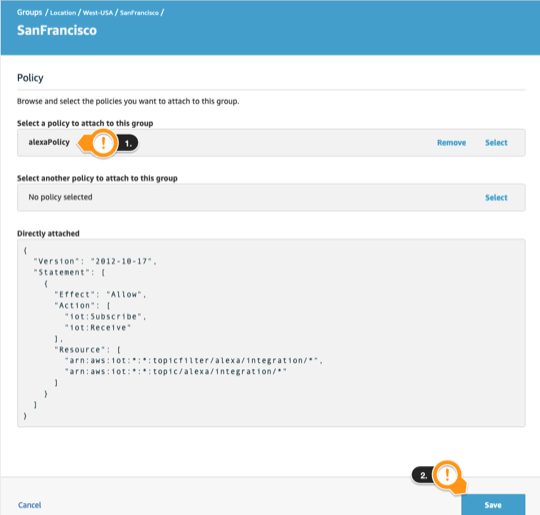Click the "Resource": [ line

point(87,349)
